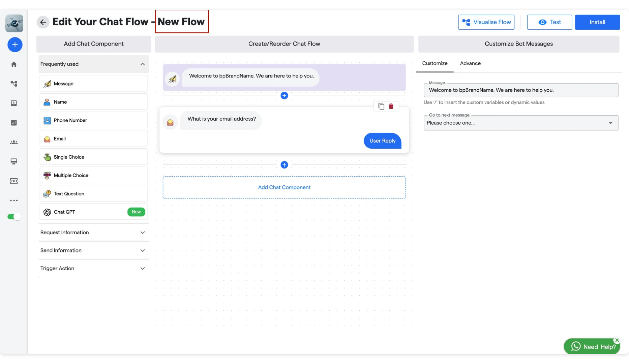Click the envelope icon on email question
Viewport: 629px width, 364px height.
click(x=170, y=122)
